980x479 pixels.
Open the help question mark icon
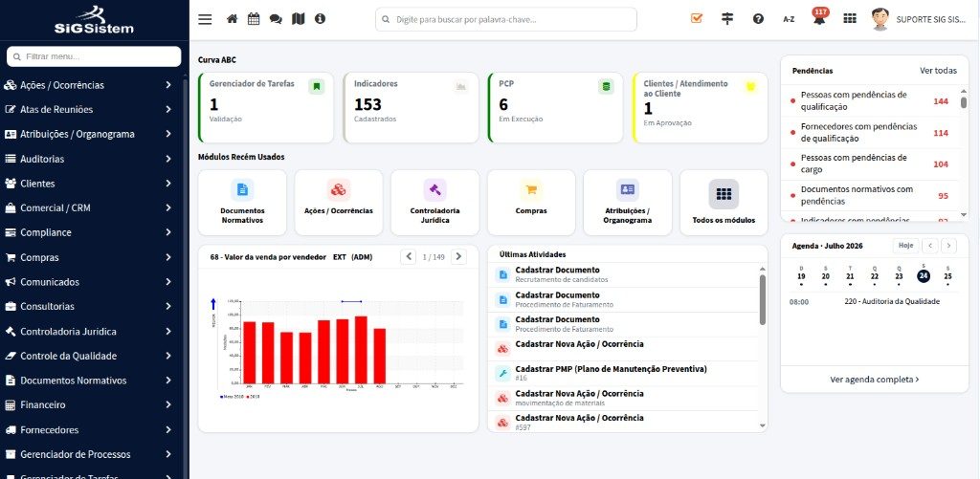click(x=758, y=19)
